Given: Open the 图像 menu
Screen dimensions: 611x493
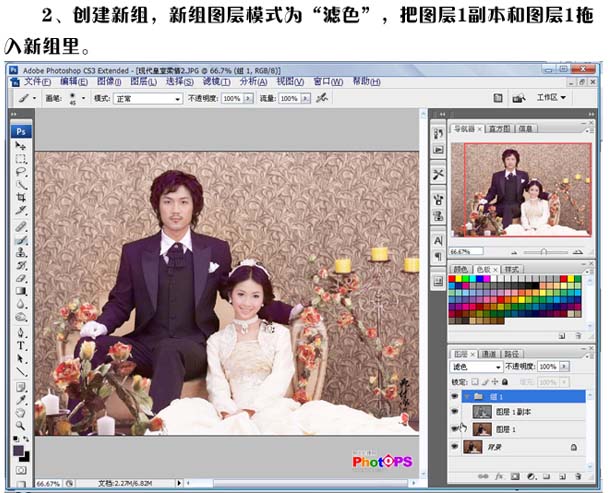Looking at the screenshot, I should pos(109,81).
